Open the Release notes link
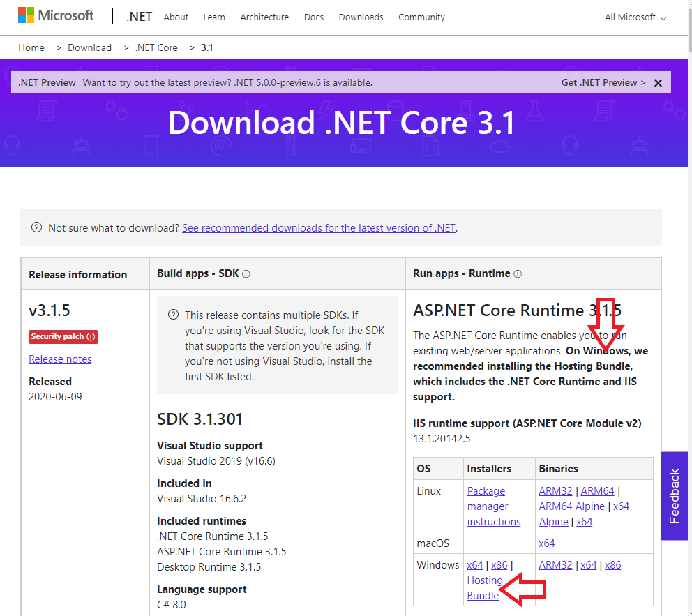 pyautogui.click(x=60, y=359)
